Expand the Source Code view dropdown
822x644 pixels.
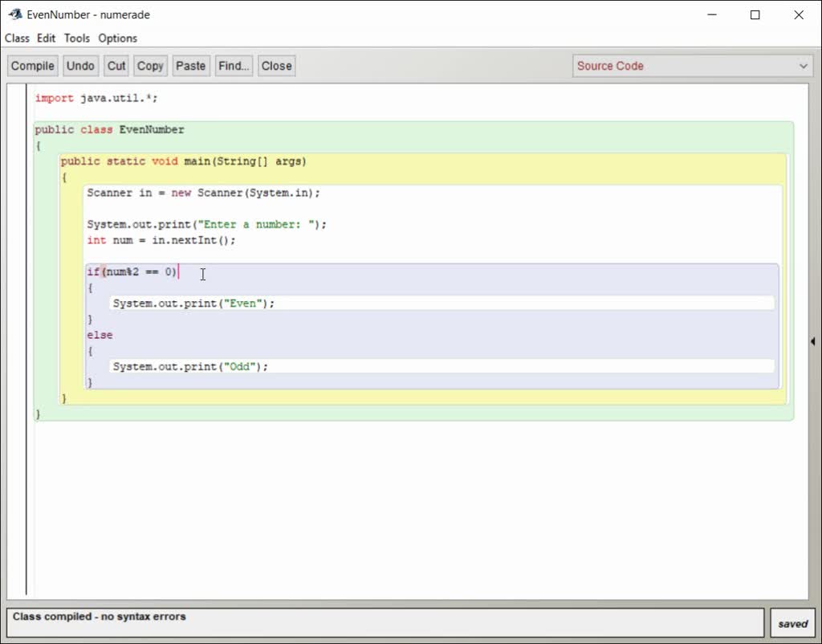[x=692, y=66]
